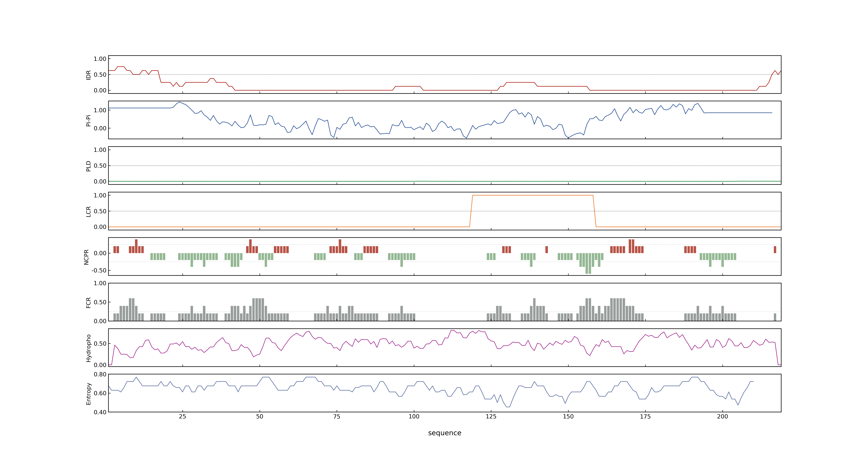Click the LCR y-axis label
The image size is (868, 463).
(x=89, y=211)
